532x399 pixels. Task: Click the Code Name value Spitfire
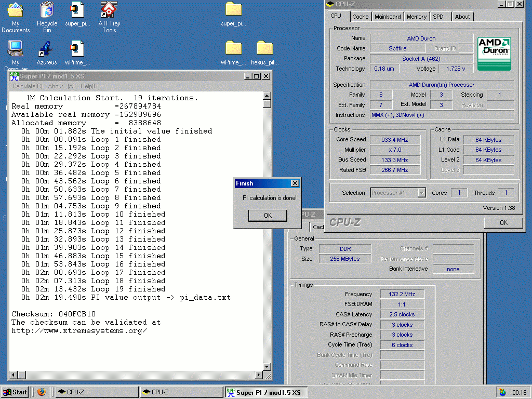click(397, 48)
